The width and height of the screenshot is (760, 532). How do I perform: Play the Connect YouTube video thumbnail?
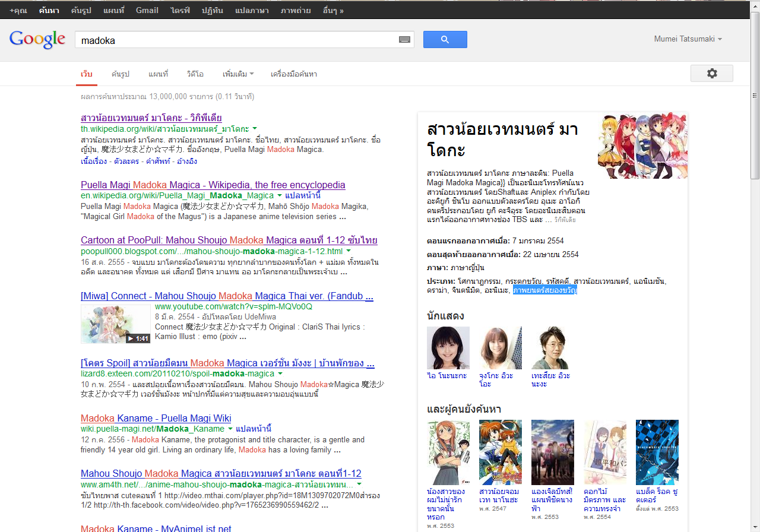tap(116, 324)
